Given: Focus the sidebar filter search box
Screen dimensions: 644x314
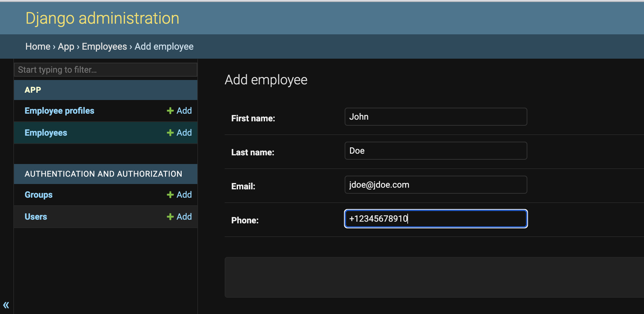Looking at the screenshot, I should tap(105, 70).
